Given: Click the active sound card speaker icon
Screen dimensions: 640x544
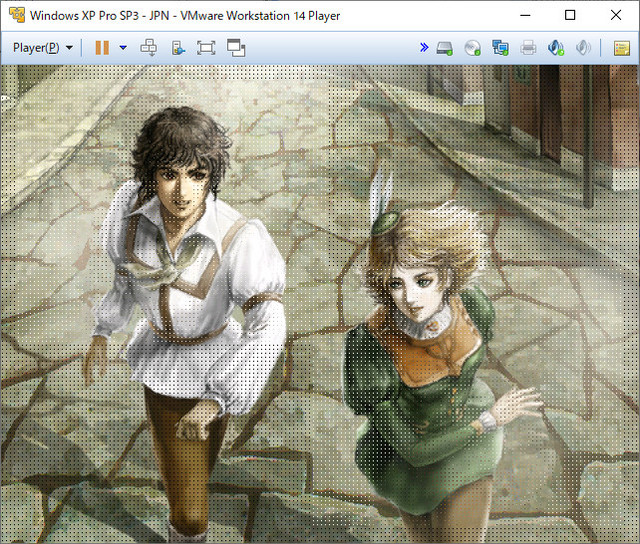Looking at the screenshot, I should (556, 48).
